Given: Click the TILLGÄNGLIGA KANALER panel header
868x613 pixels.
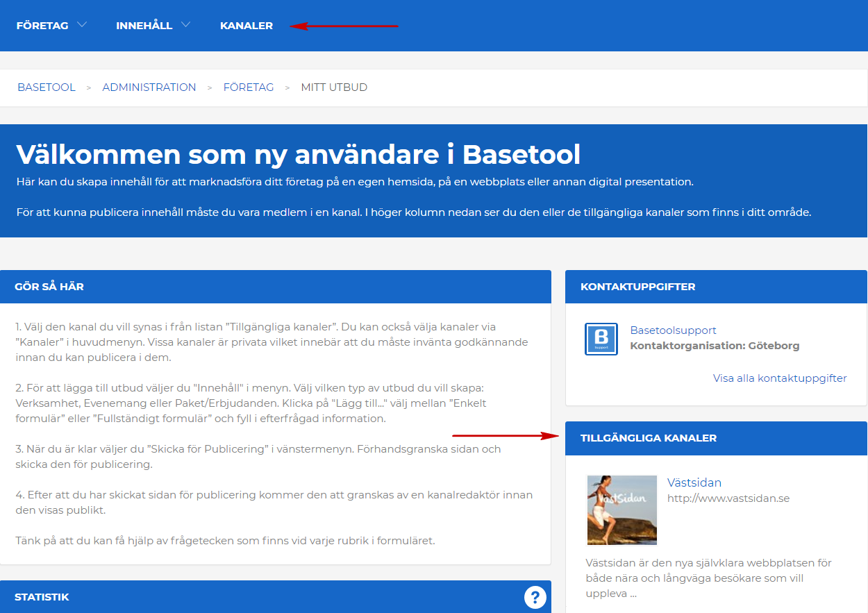Looking at the screenshot, I should pos(717,438).
